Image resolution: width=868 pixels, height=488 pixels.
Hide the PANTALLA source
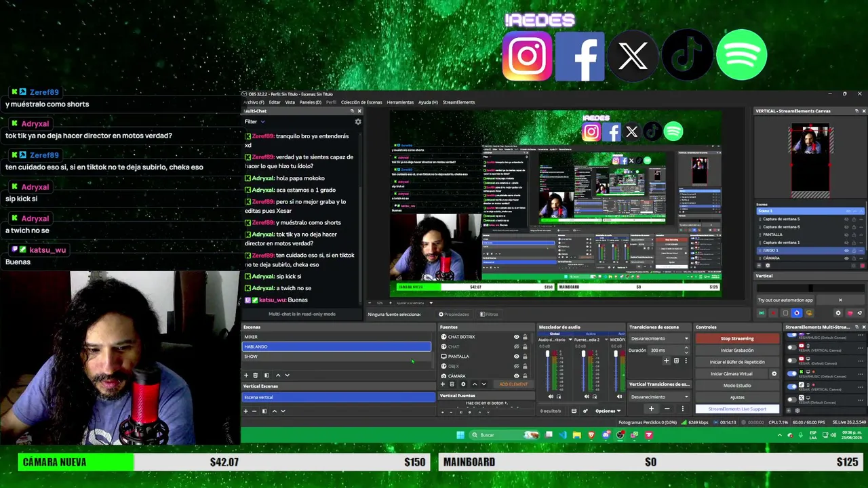516,357
